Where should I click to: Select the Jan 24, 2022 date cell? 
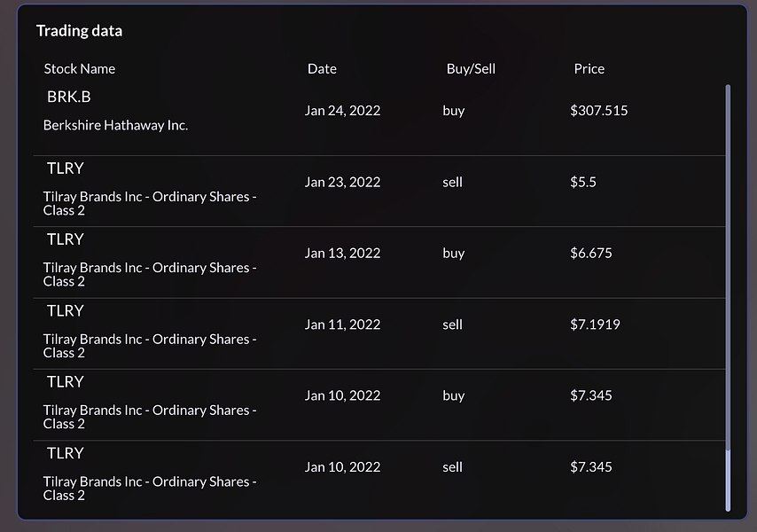point(342,111)
